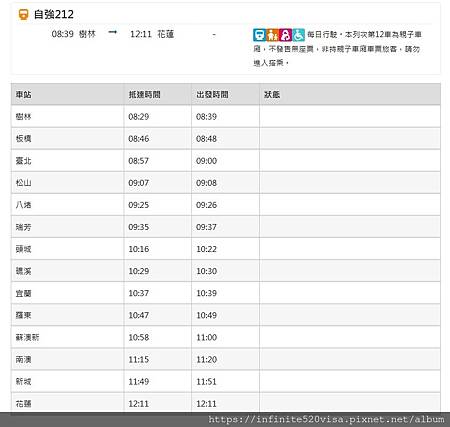The image size is (450, 427).
Task: Click departure time 09:08 for 松山
Action: click(206, 183)
